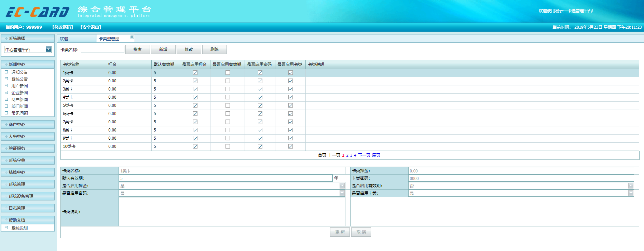The image size is (644, 251).
Task: Click the 卡类名称 column header
Action: click(83, 64)
